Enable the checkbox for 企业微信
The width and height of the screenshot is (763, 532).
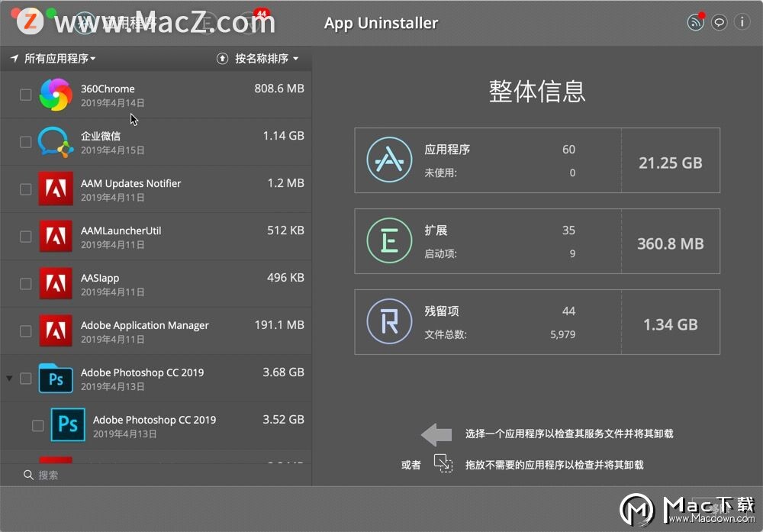coord(25,142)
